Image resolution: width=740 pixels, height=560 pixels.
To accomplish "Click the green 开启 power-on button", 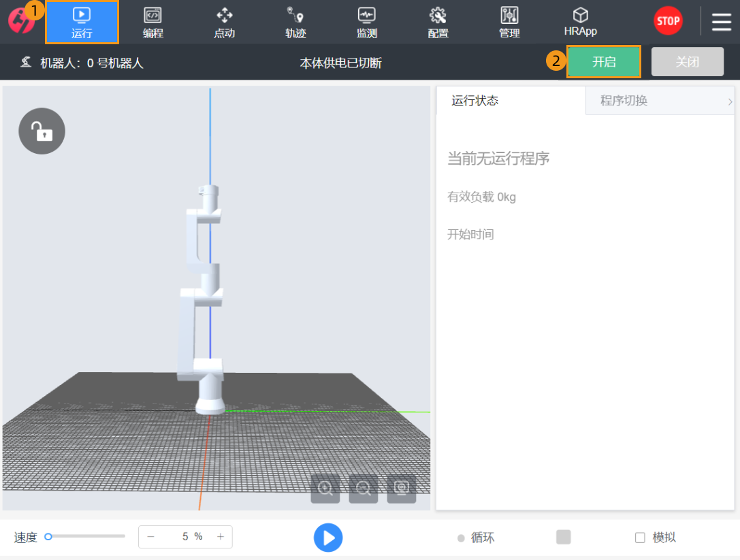I will 604,62.
